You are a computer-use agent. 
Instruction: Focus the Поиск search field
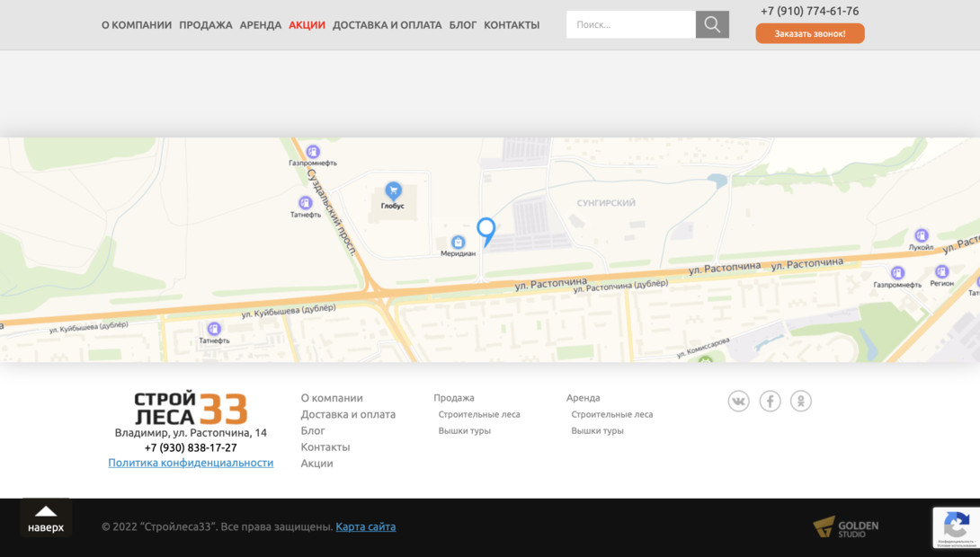point(630,24)
